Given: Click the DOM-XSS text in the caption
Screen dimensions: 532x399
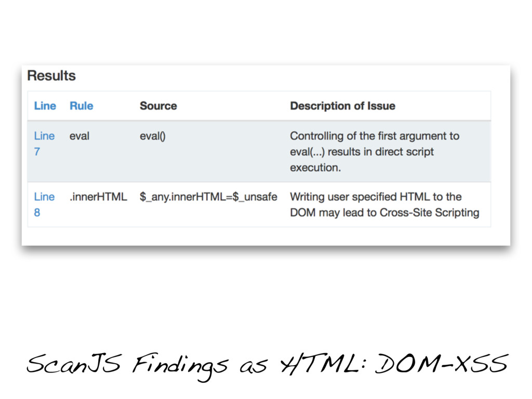Looking at the screenshot, I should pos(442,363).
